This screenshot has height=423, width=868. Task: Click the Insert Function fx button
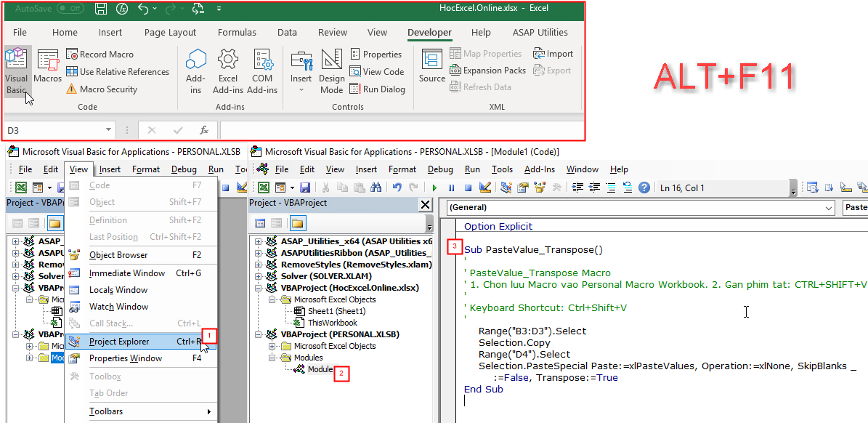(203, 130)
